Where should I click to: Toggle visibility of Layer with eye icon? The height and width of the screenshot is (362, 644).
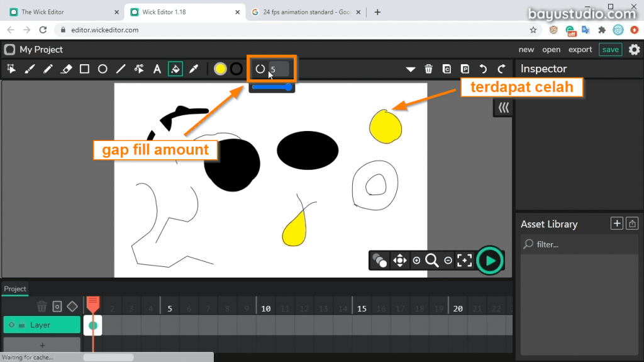point(11,325)
